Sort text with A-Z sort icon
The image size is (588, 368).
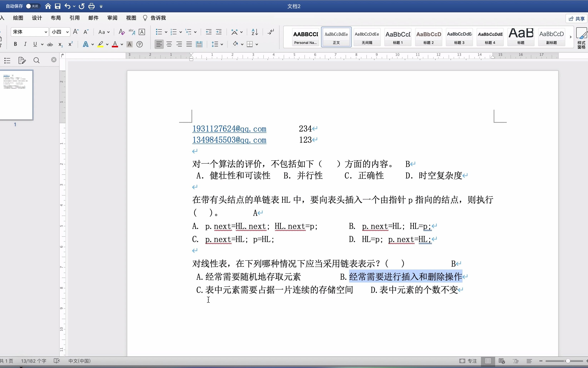tap(255, 32)
